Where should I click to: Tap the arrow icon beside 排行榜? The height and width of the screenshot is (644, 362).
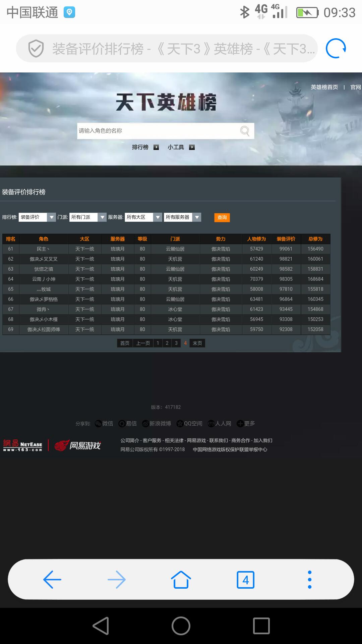tap(156, 147)
